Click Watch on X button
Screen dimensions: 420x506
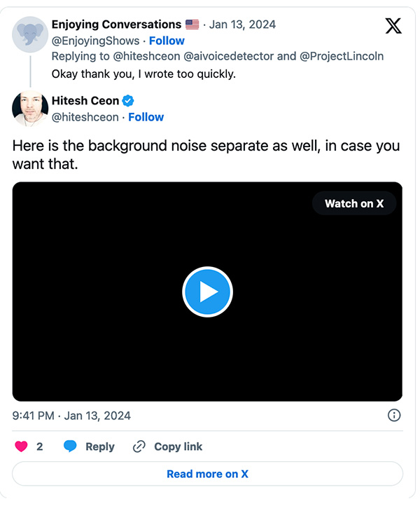click(354, 204)
